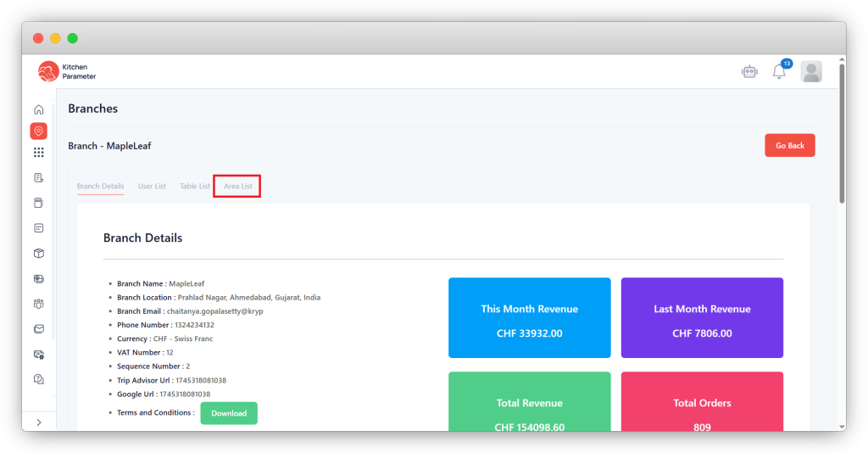Open the nine-dot grid icon in sidebar
868x453 pixels.
38,153
